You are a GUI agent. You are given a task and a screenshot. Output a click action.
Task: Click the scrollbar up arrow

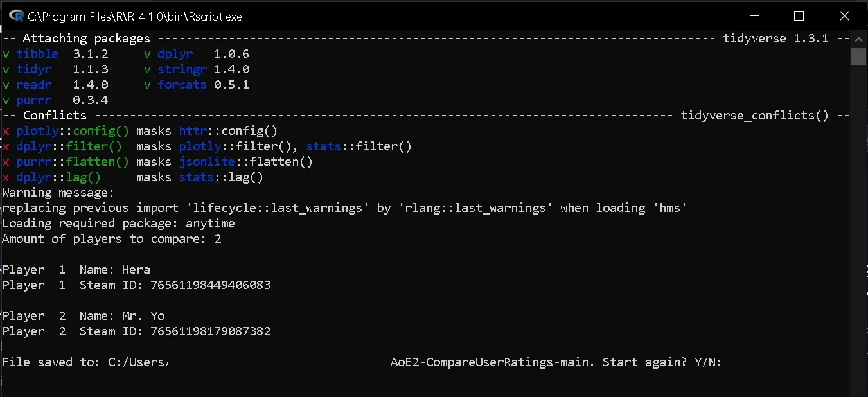click(x=858, y=39)
